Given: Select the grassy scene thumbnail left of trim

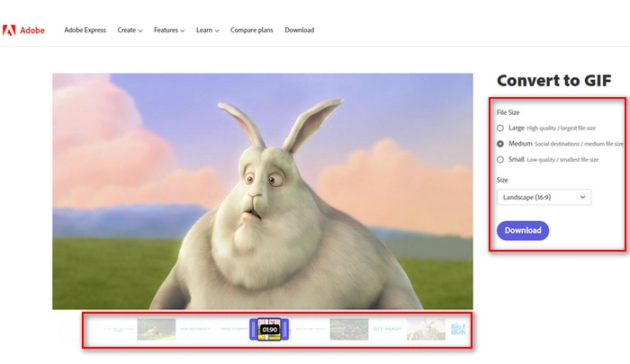Looking at the screenshot, I should pyautogui.click(x=157, y=329).
